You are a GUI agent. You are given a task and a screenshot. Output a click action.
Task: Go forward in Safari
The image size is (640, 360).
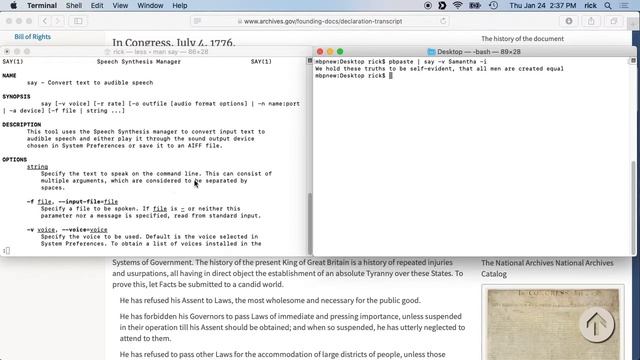(58, 21)
